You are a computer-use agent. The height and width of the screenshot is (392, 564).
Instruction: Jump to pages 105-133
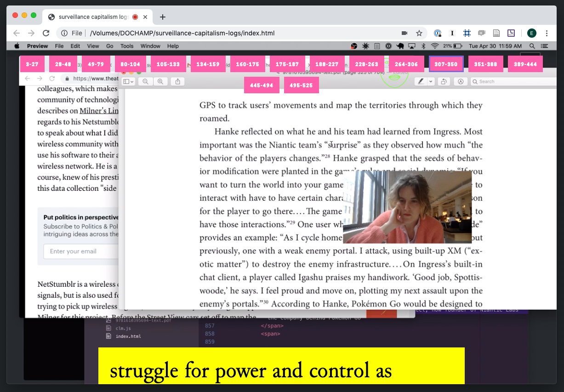[168, 64]
